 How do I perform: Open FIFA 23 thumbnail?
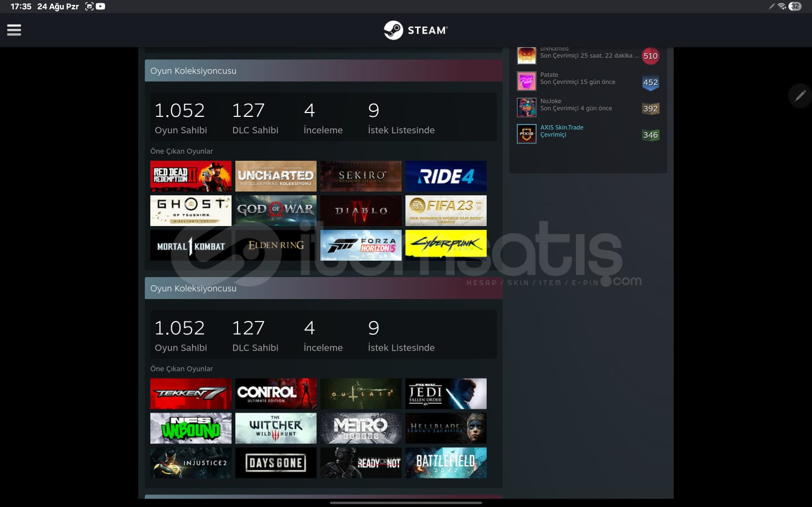446,211
